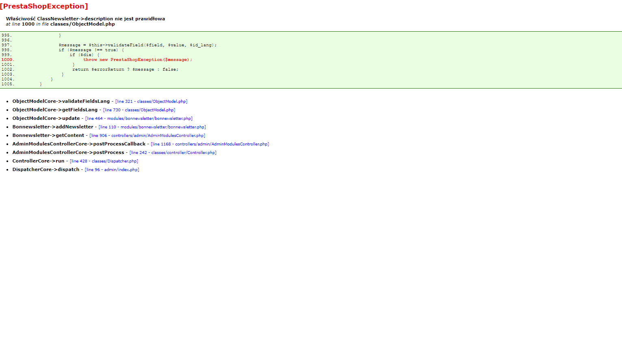Visit the line 242 classes/controller/Controller.php link
The height and width of the screenshot is (364, 622).
173,153
